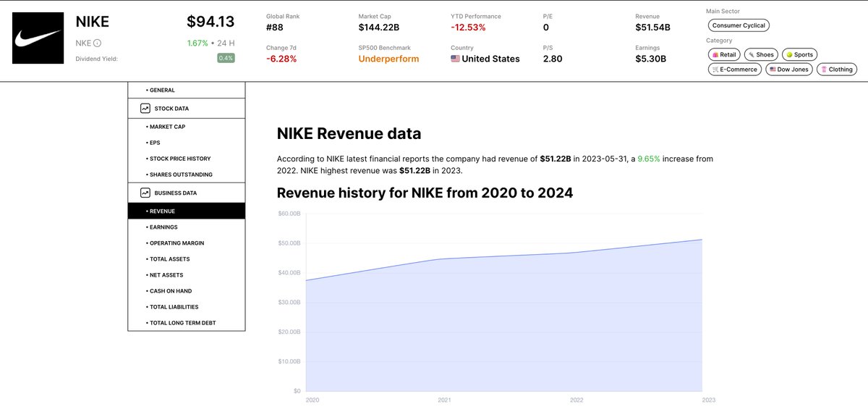Viewport: 868px width, 412px height.
Task: Open the Total Assets page
Action: (x=187, y=258)
